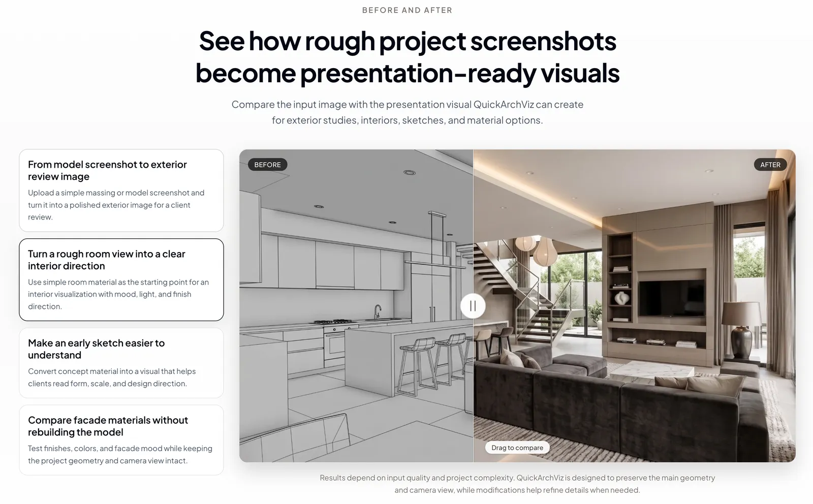Click the 'See how rough project screenshots' heading
Screen dimensions: 813x504
407,57
